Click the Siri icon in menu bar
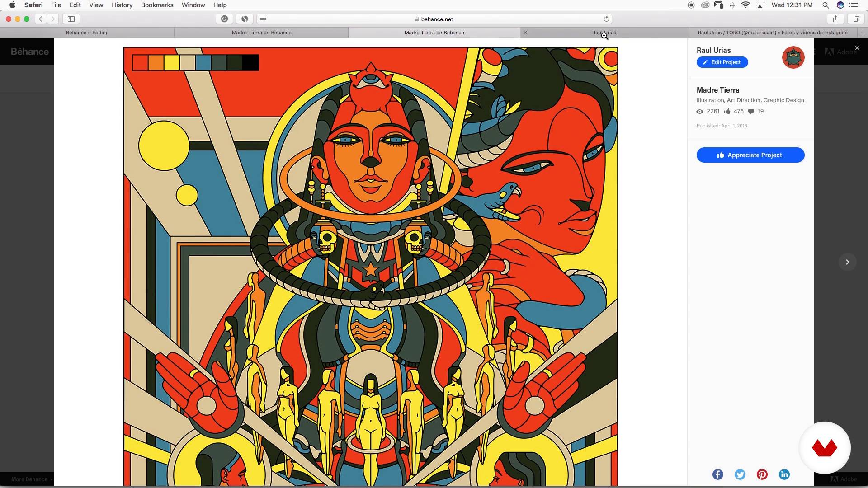868x488 pixels. pyautogui.click(x=840, y=5)
